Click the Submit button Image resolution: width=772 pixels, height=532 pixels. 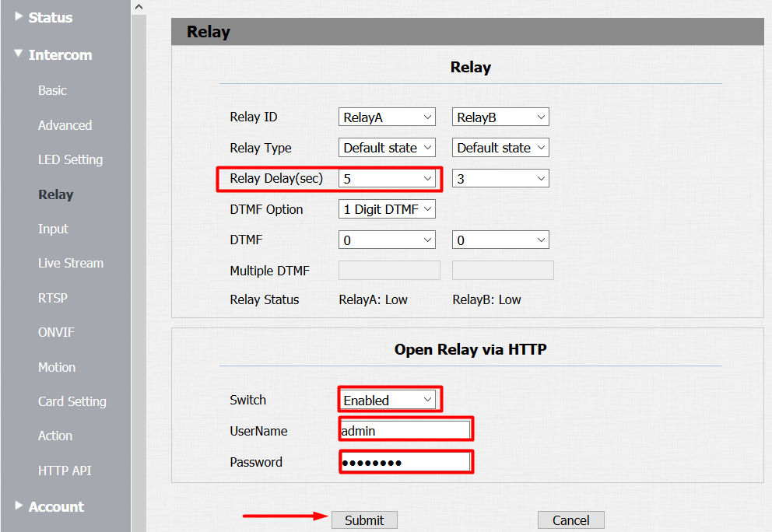(364, 520)
